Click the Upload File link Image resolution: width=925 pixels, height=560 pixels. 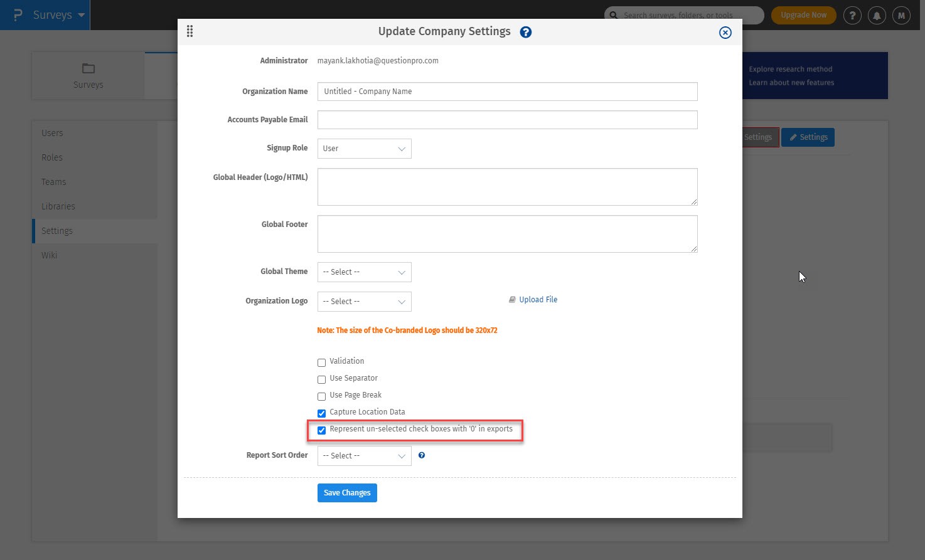tap(538, 299)
